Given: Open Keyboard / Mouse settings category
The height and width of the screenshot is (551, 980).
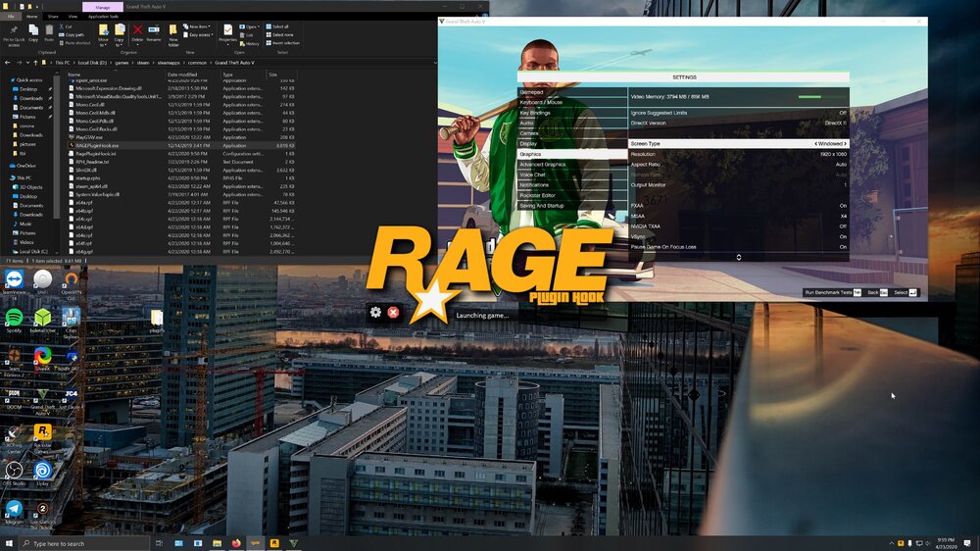Looking at the screenshot, I should 572,103.
